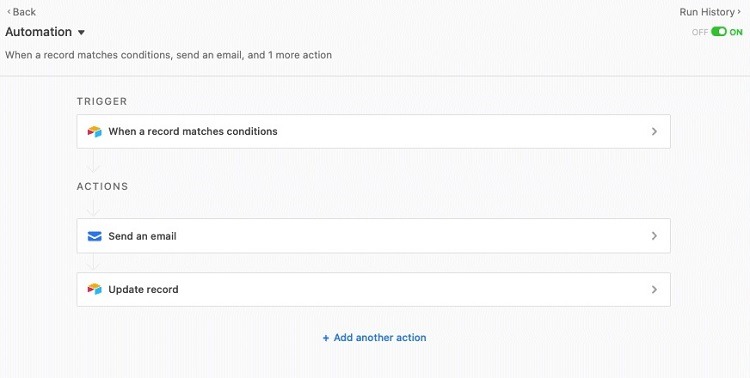Toggle the green automation on/off switch
The width and height of the screenshot is (750, 378).
point(718,32)
